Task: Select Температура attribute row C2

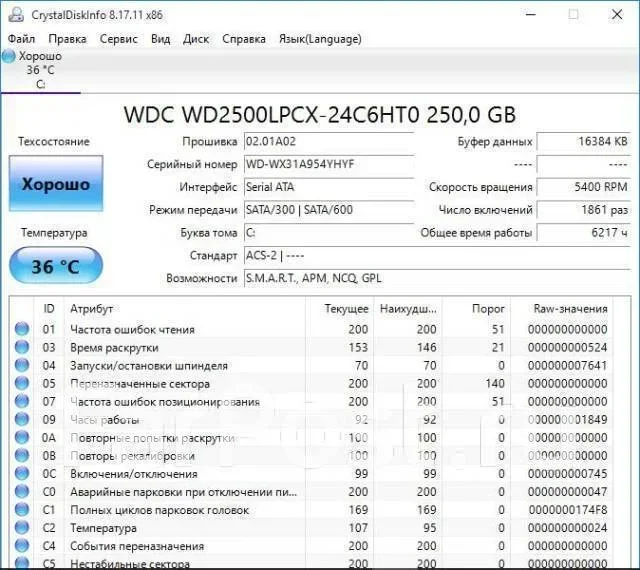Action: (311, 528)
